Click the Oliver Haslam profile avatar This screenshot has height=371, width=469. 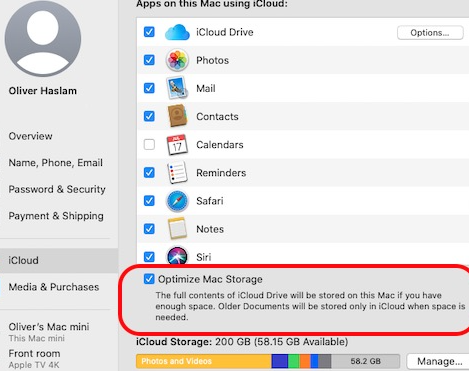pos(43,38)
